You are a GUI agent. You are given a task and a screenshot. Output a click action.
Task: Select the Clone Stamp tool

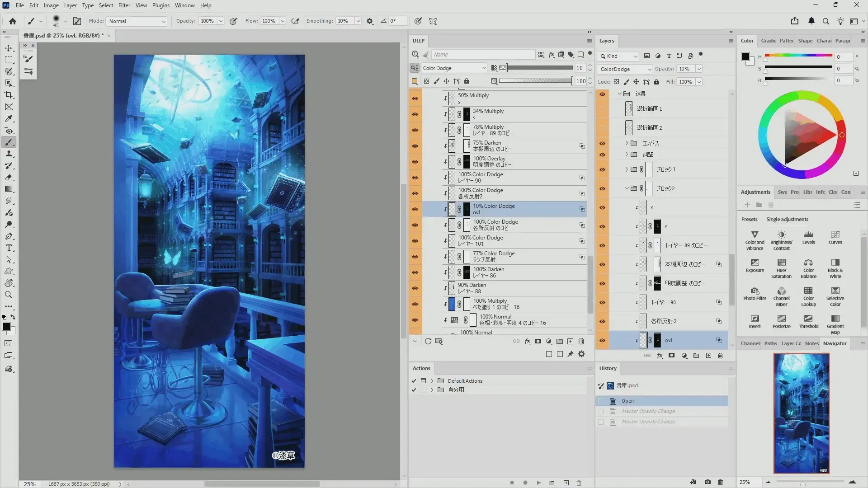[x=9, y=154]
